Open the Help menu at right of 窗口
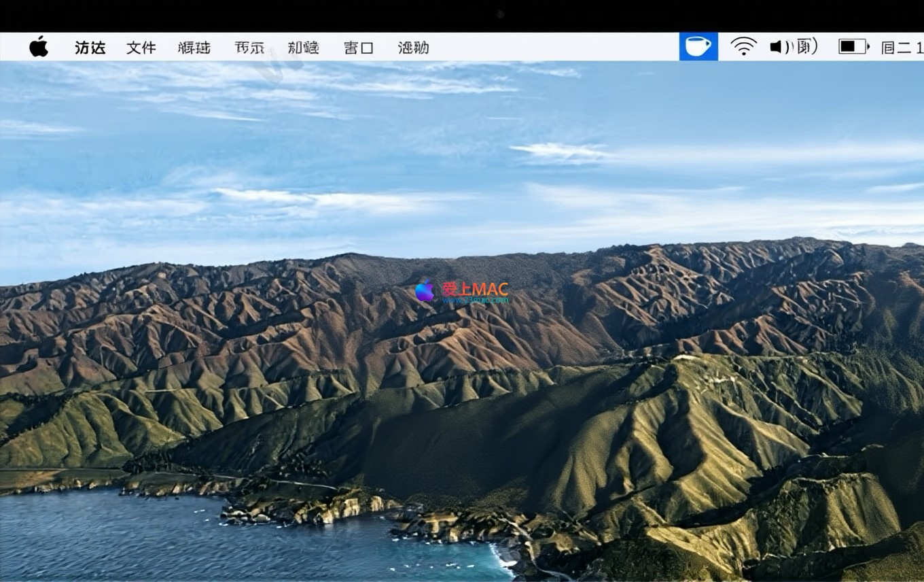 tap(413, 48)
